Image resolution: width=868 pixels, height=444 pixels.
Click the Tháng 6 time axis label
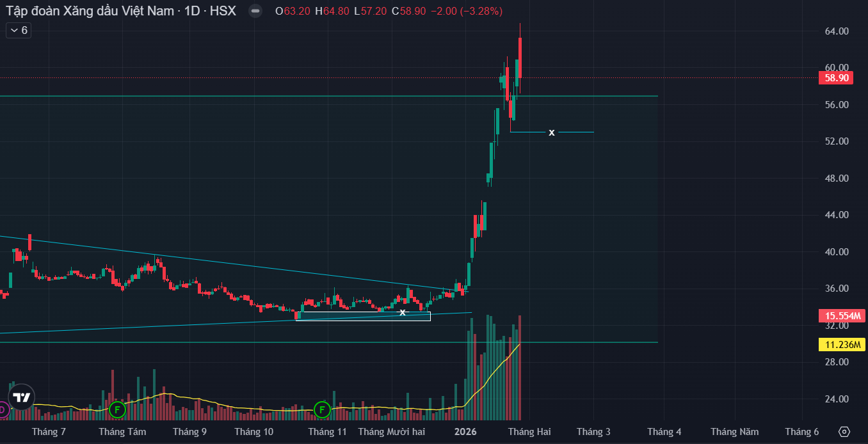coord(801,432)
